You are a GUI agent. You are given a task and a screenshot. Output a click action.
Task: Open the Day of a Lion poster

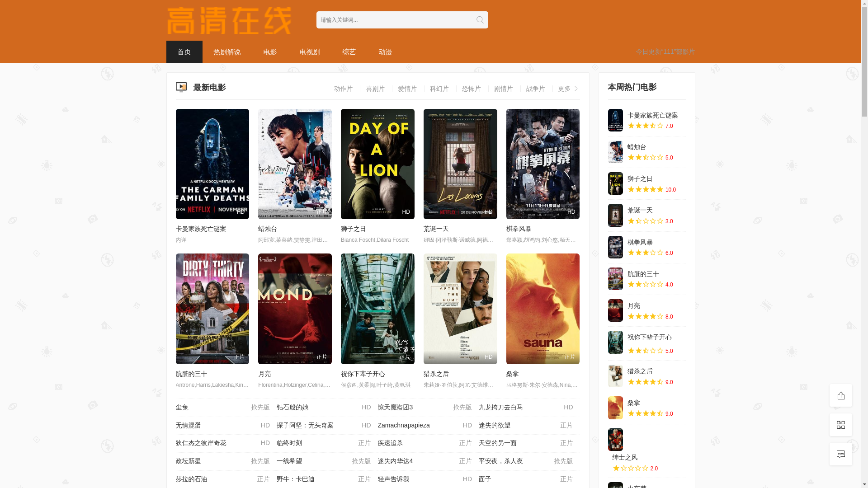click(x=377, y=164)
